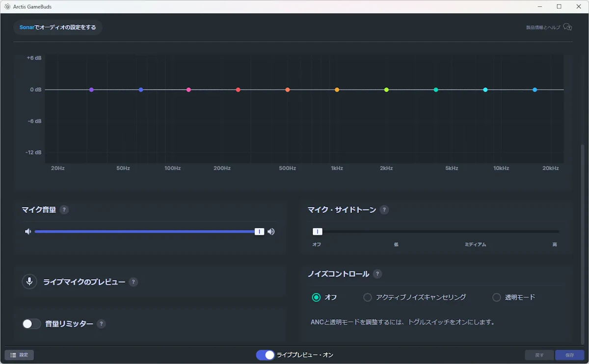589x364 pixels.
Task: Click the 保存 button
Action: (569, 355)
